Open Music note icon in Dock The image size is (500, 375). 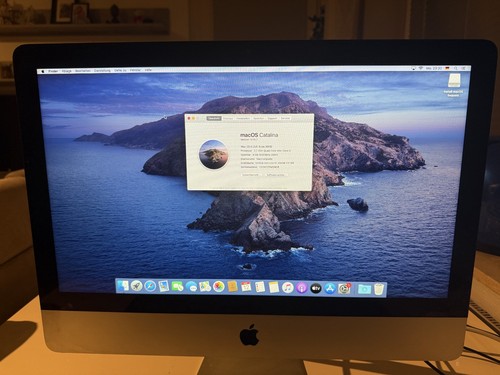point(288,288)
